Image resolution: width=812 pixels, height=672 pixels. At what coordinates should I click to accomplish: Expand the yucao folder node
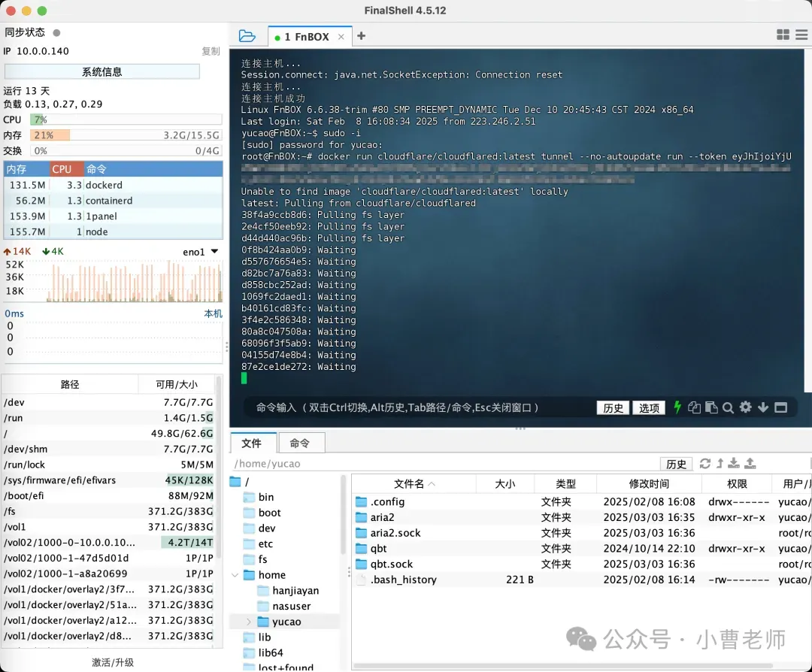[249, 622]
